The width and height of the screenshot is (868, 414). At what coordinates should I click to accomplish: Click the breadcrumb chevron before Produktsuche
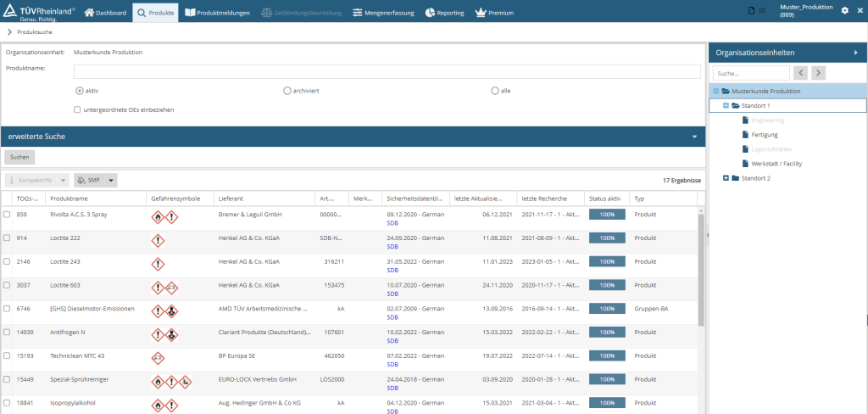[8, 31]
